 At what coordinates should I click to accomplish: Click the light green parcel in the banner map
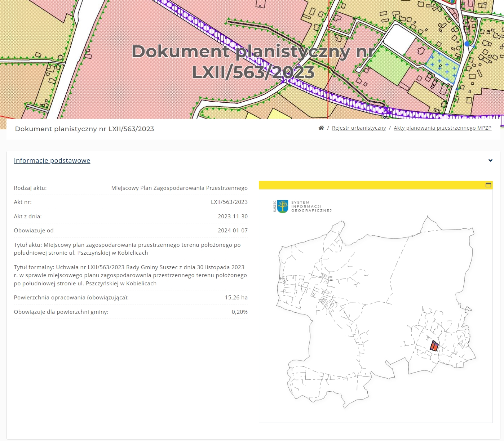(x=389, y=67)
